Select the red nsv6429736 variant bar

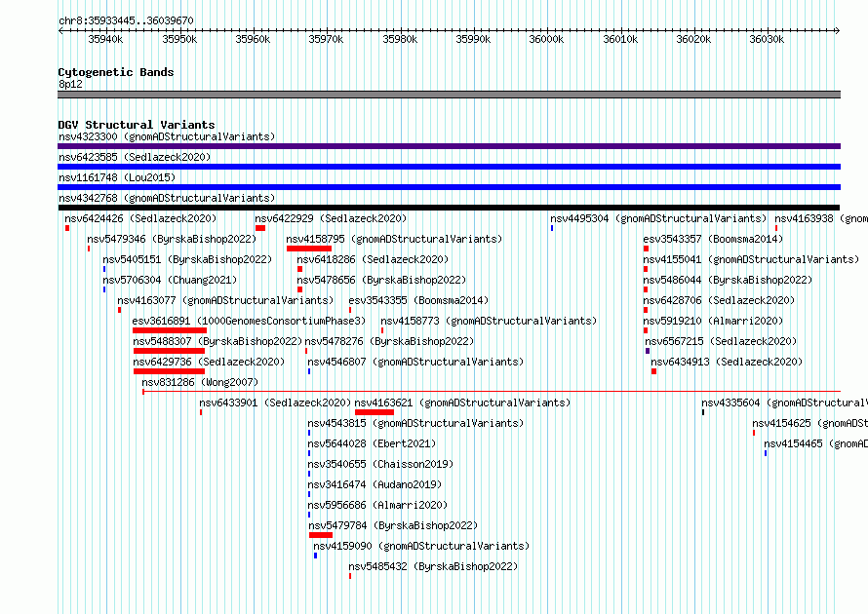point(169,371)
